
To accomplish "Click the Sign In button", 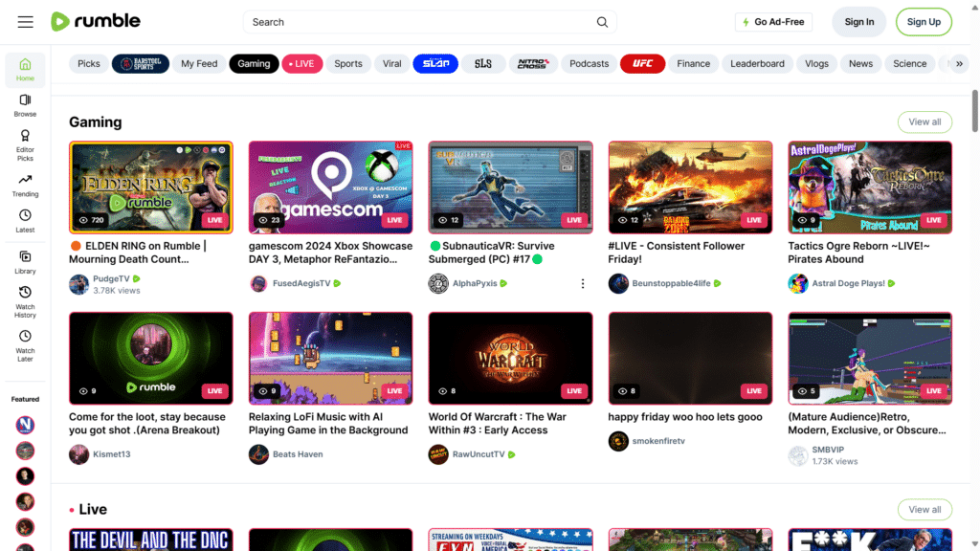I will (x=858, y=22).
